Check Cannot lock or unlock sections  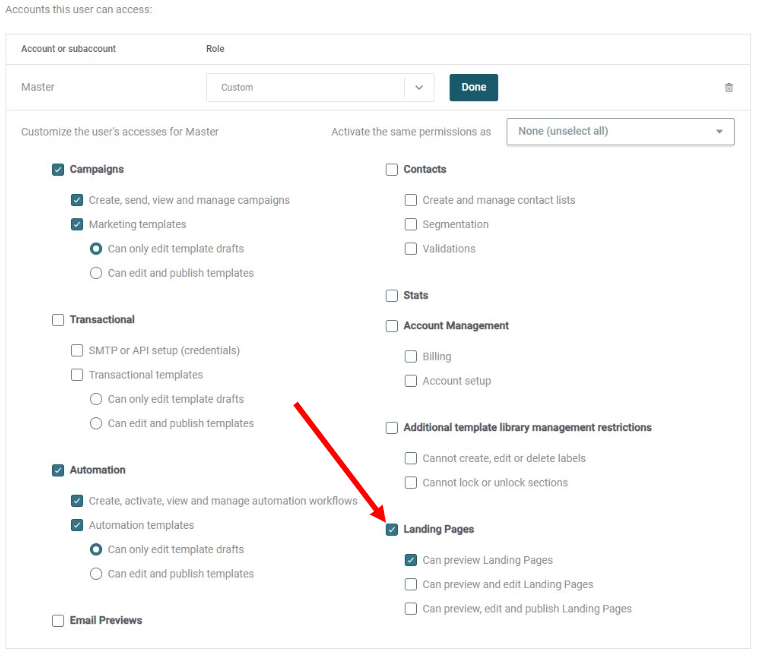411,483
